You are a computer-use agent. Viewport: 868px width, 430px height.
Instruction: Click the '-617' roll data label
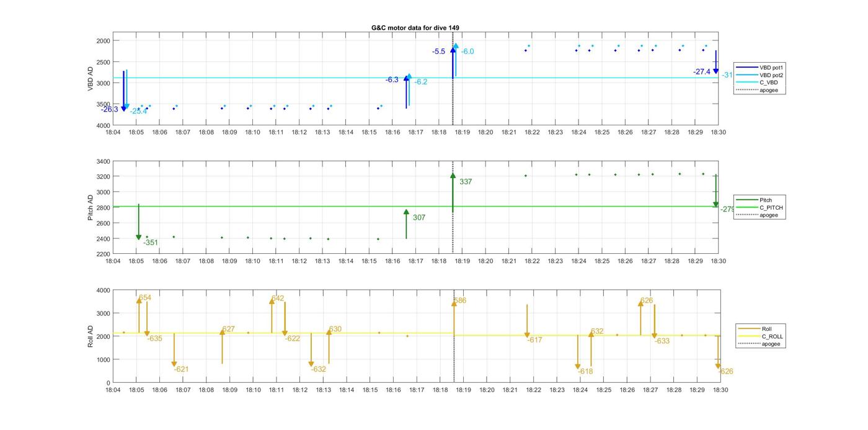[534, 340]
